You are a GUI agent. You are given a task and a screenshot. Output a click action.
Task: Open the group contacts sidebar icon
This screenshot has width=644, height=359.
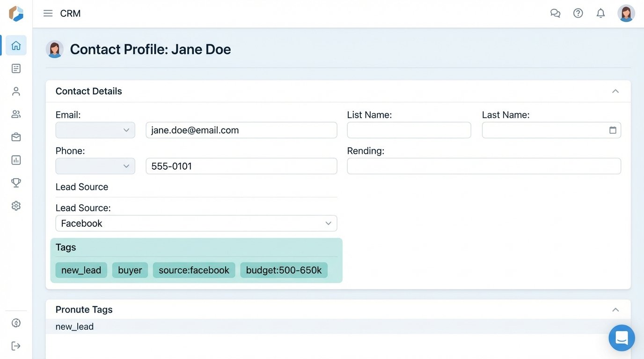(16, 114)
